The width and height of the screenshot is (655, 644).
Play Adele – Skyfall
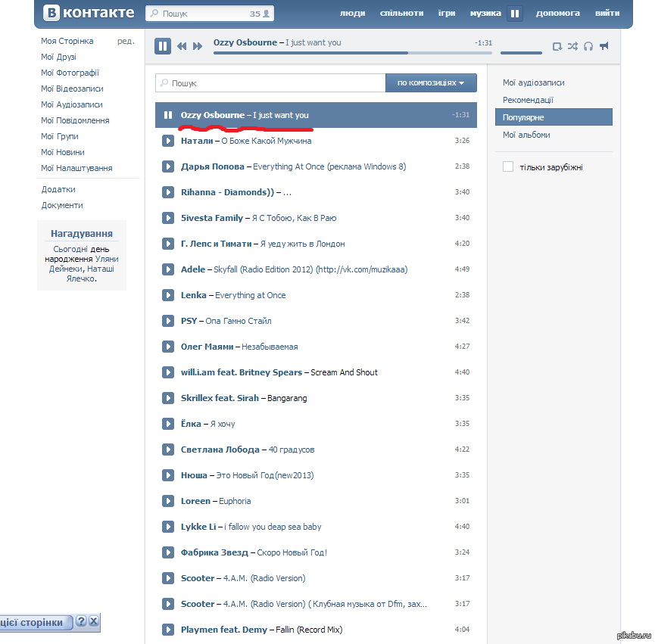coord(168,269)
